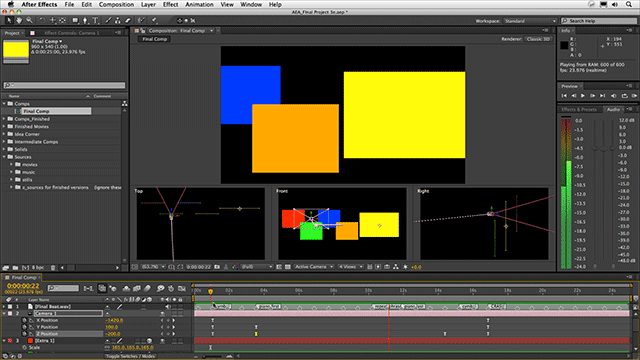Toggle the Camera 1 layer's video eye switch
Screen dimensions: 640x360
(162, 313)
